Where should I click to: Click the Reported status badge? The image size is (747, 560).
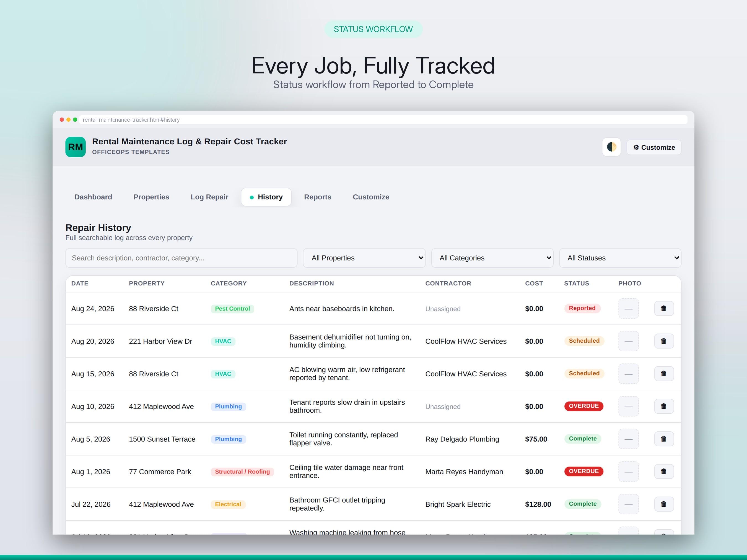pos(582,308)
